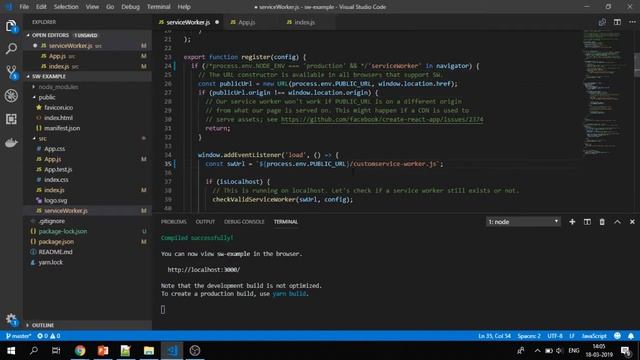Switch to the index.js editor tab

point(304,22)
